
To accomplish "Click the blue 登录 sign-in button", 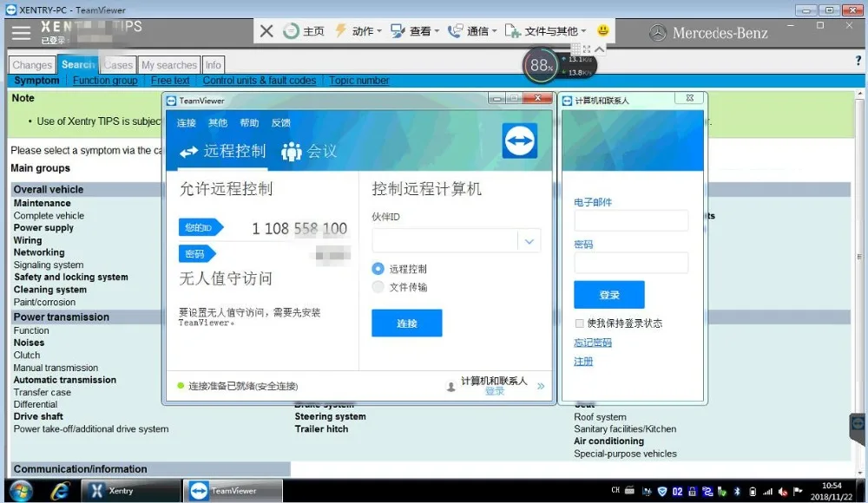I will tap(609, 294).
